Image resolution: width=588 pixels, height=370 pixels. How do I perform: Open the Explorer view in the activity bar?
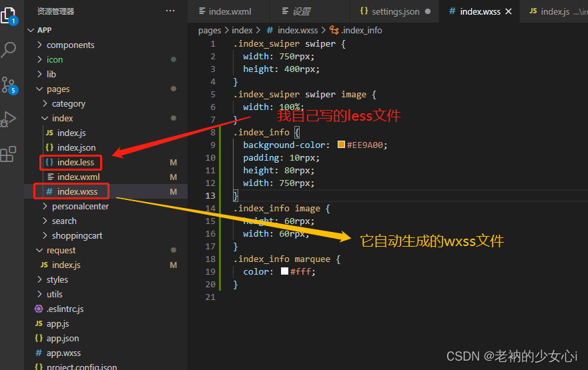tap(9, 16)
